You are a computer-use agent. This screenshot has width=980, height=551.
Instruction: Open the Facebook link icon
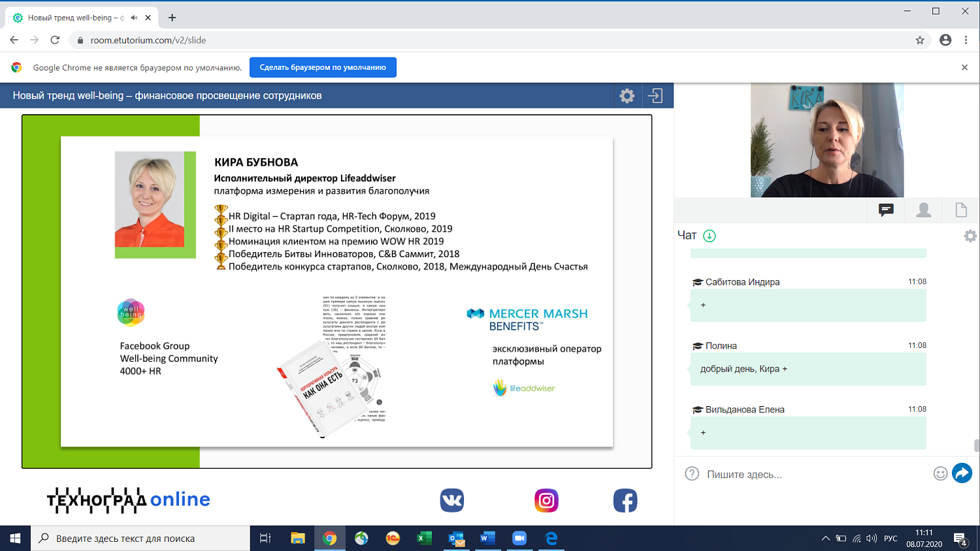[x=625, y=501]
